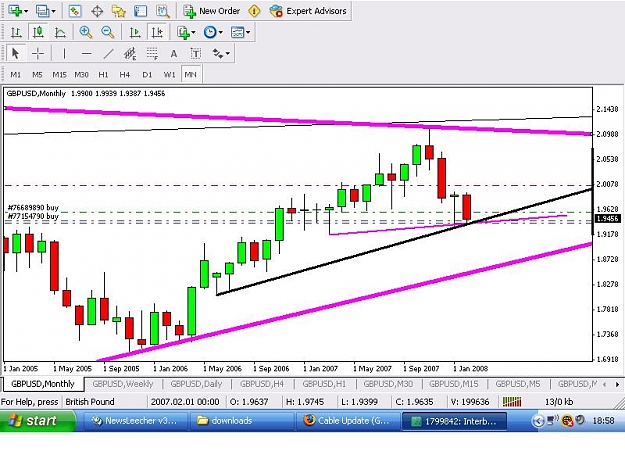This screenshot has width=625, height=469.
Task: Switch timeframe to W1
Action: tap(169, 75)
